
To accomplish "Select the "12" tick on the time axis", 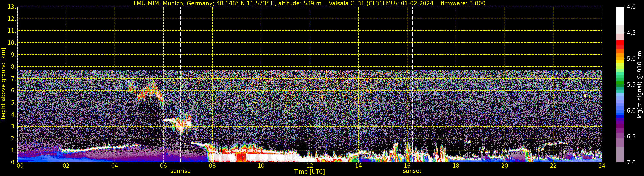I will 310,166.
